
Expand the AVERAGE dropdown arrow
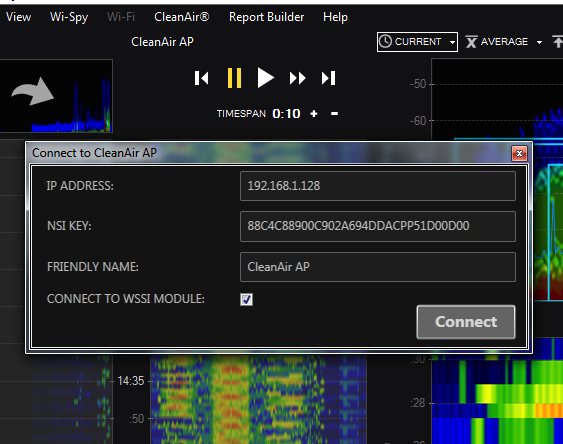click(539, 42)
